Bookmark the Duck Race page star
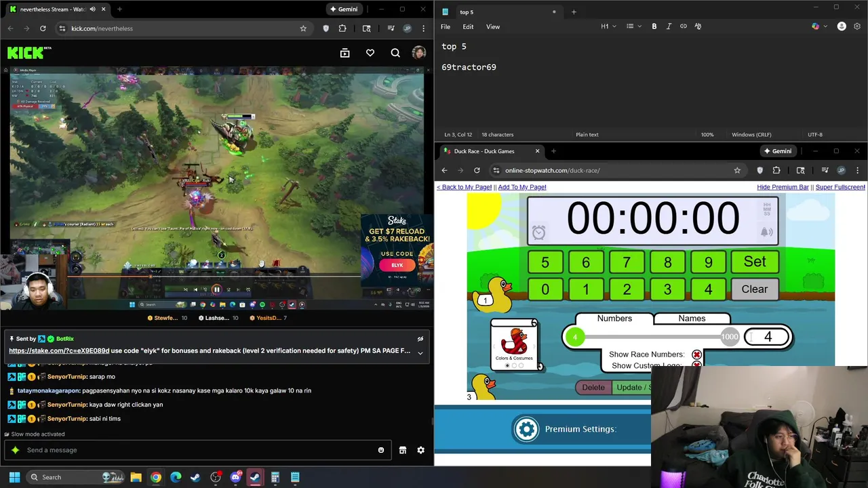 click(737, 170)
